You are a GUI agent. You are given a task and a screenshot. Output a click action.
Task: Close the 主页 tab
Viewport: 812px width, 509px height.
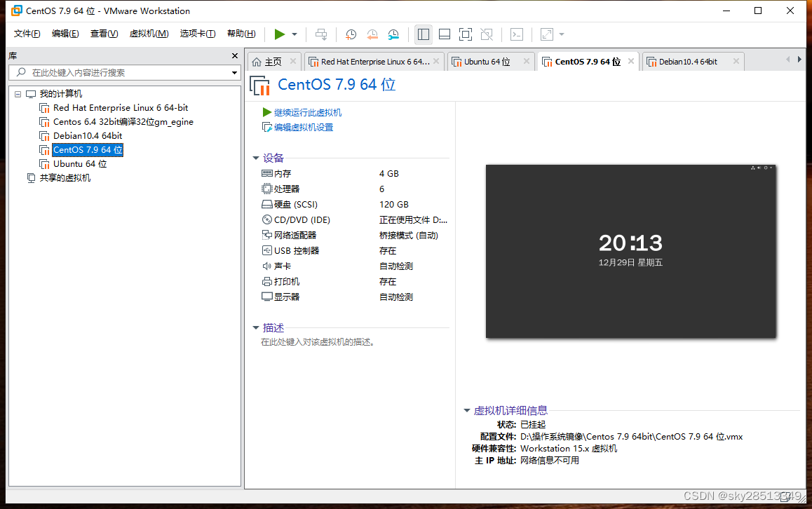coord(293,61)
